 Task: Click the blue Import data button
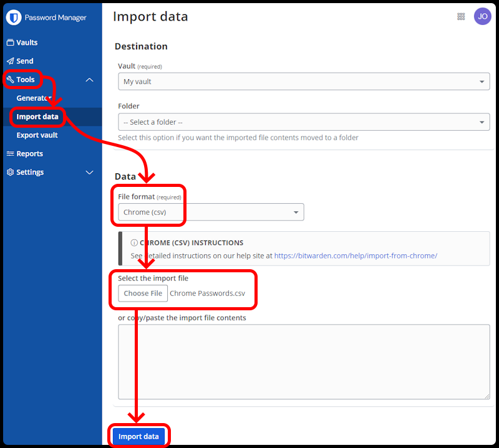[x=138, y=437]
